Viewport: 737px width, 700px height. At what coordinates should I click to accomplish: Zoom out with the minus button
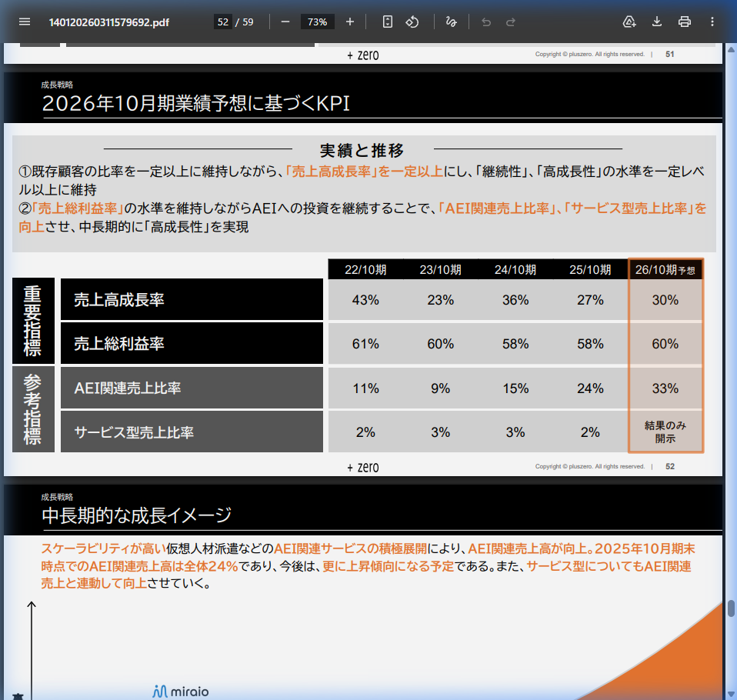285,22
